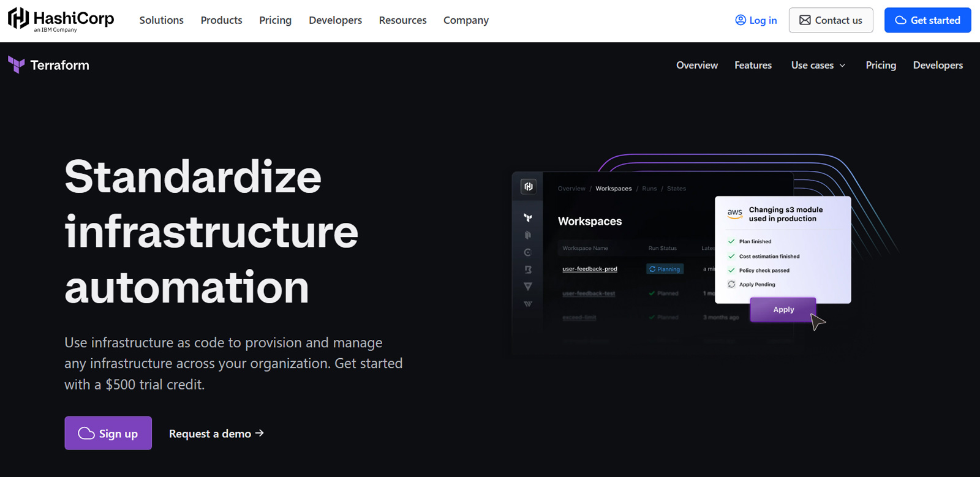Select the Boundary icon in the dashboard sidebar

[x=528, y=269]
